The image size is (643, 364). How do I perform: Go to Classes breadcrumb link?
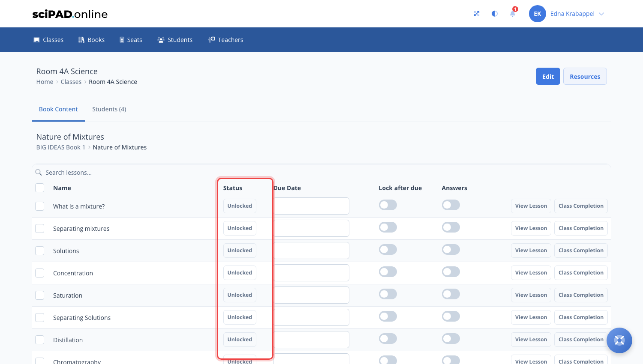coord(71,82)
